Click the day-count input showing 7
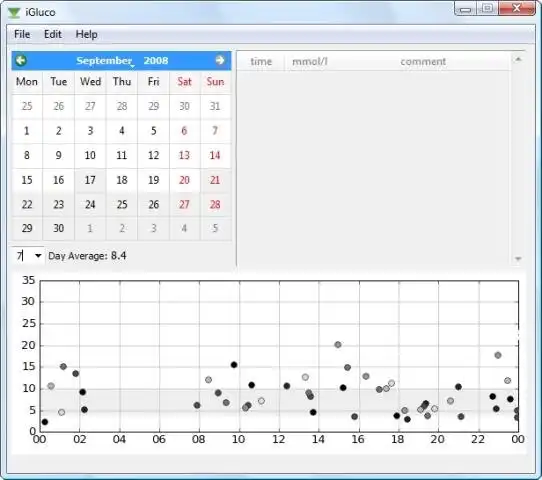Screen dimensions: 542x480 (22, 256)
